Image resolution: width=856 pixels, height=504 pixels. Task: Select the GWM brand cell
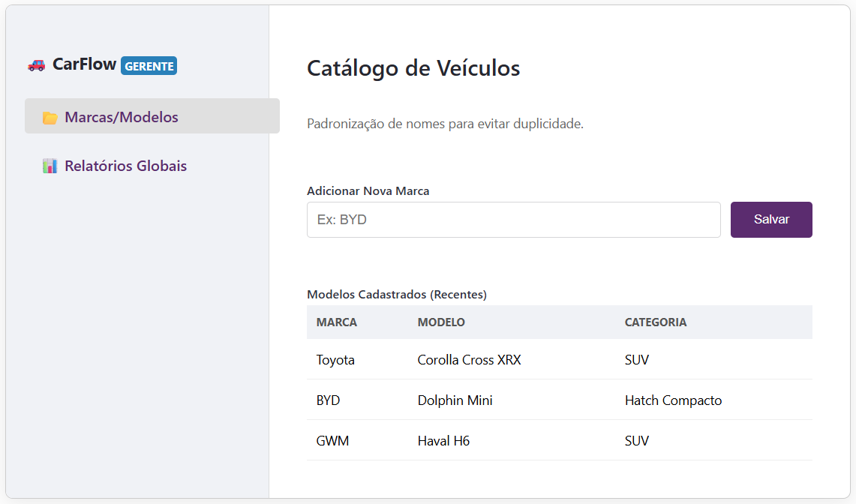(332, 441)
